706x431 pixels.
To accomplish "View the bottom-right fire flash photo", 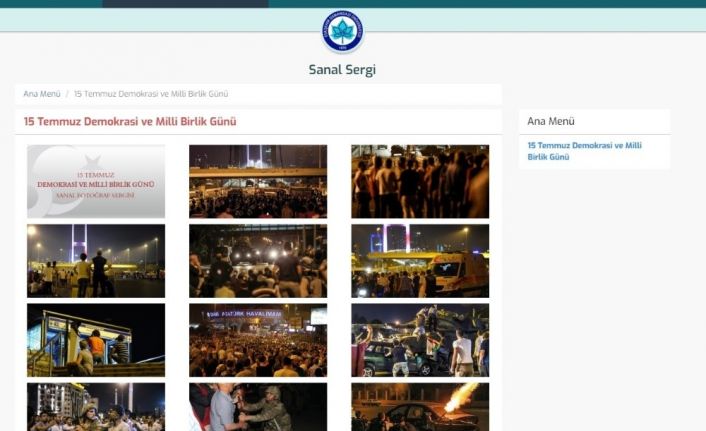I will click(420, 407).
